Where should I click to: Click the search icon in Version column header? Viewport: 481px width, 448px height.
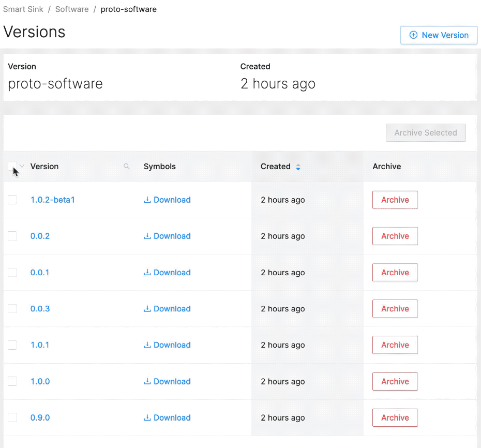[127, 167]
